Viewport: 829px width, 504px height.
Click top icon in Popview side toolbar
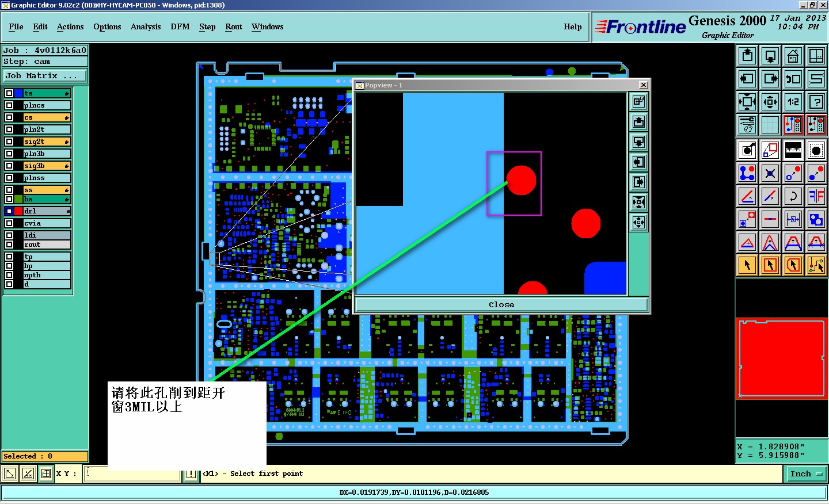638,102
